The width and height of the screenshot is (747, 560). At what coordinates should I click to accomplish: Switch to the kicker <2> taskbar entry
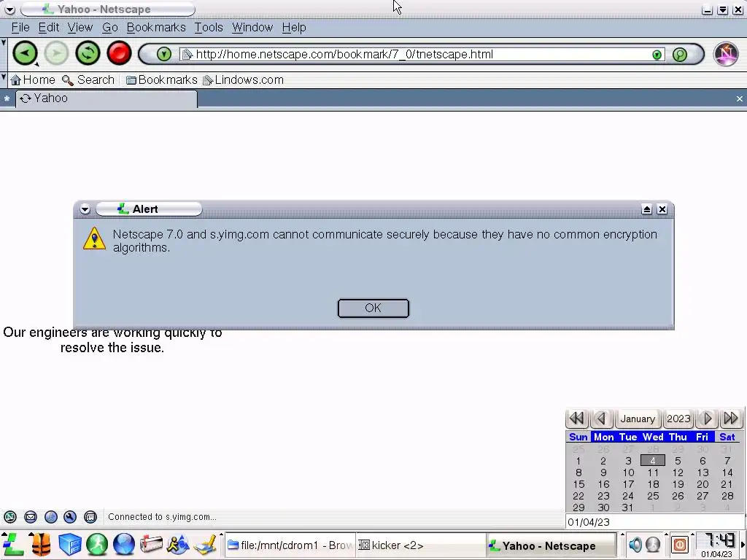point(420,545)
